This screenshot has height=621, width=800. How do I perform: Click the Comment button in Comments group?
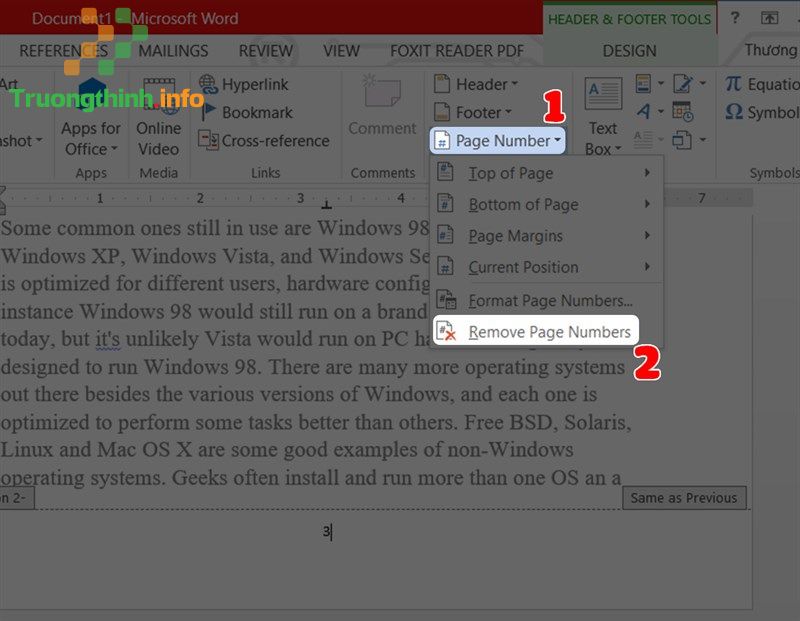(x=382, y=106)
